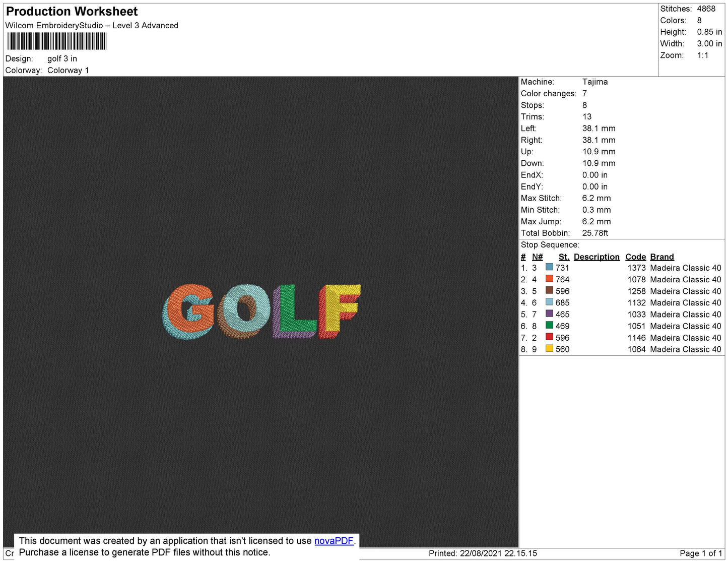Click the orange 764 thread color swatch

click(549, 279)
